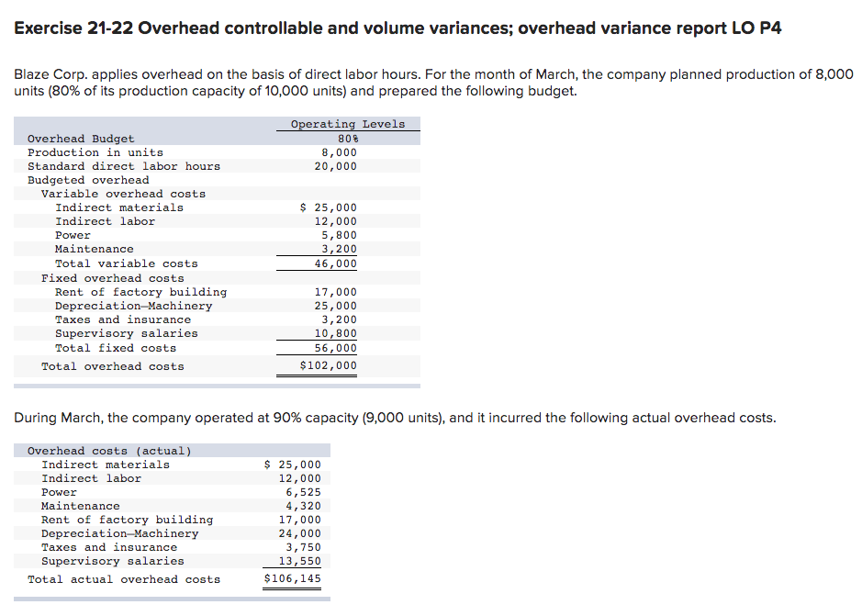The width and height of the screenshot is (862, 616).
Task: Click the 'Total actual overhead costs' label
Action: coord(124,579)
